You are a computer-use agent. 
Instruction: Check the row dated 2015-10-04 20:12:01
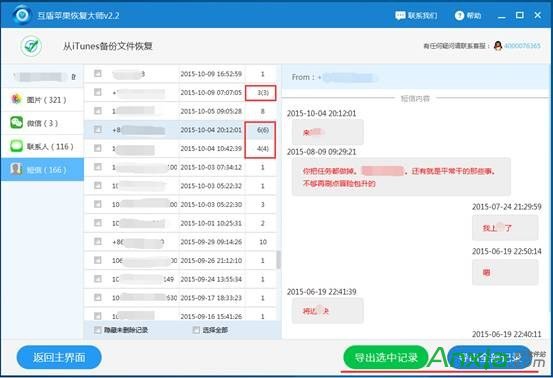pyautogui.click(x=98, y=129)
